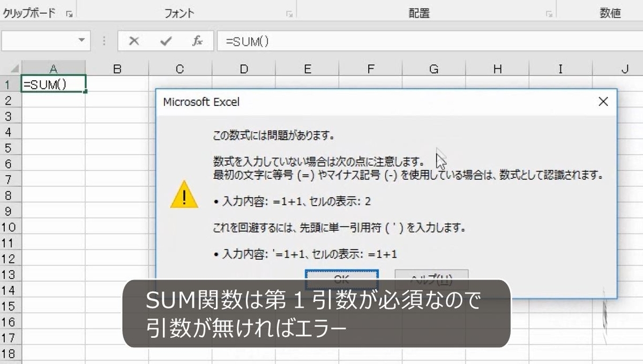The height and width of the screenshot is (364, 643).
Task: Open clipboard group dialog launcher
Action: pyautogui.click(x=69, y=14)
